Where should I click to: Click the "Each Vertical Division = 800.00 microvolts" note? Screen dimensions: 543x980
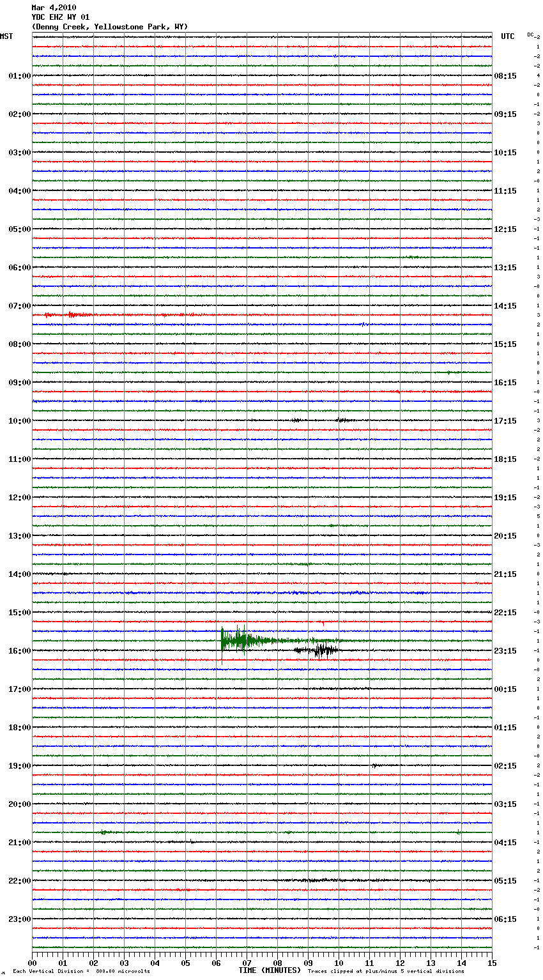click(x=82, y=972)
